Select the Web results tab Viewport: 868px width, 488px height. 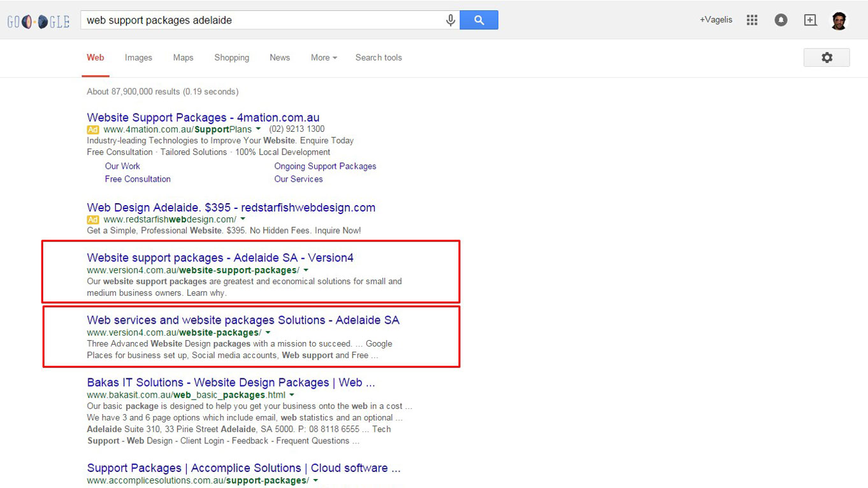click(95, 57)
